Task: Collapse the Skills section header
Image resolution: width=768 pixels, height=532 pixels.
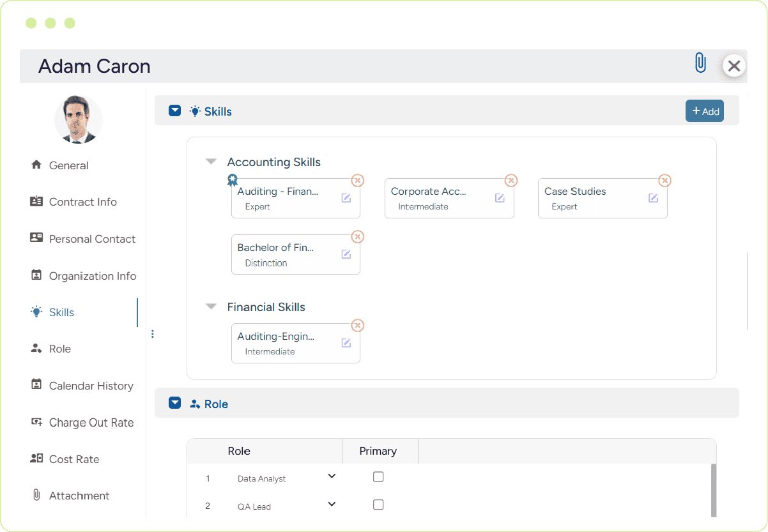Action: pyautogui.click(x=174, y=110)
